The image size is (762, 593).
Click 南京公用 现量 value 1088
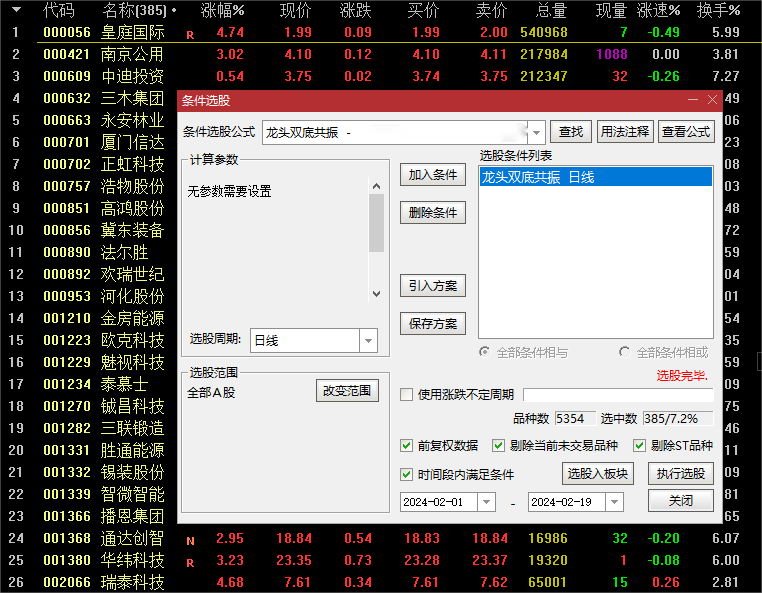click(x=612, y=54)
